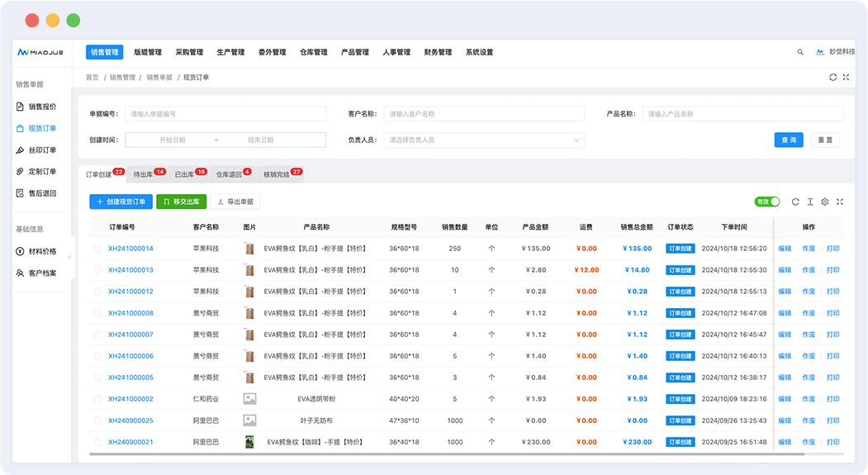This screenshot has height=475, width=868.
Task: Open 丝印订单 in the sidebar
Action: point(36,150)
